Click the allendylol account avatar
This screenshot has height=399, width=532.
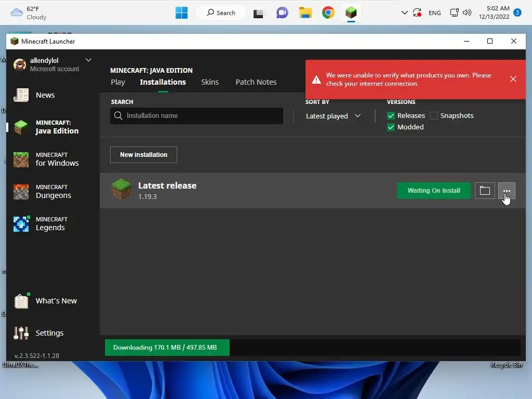(x=20, y=64)
